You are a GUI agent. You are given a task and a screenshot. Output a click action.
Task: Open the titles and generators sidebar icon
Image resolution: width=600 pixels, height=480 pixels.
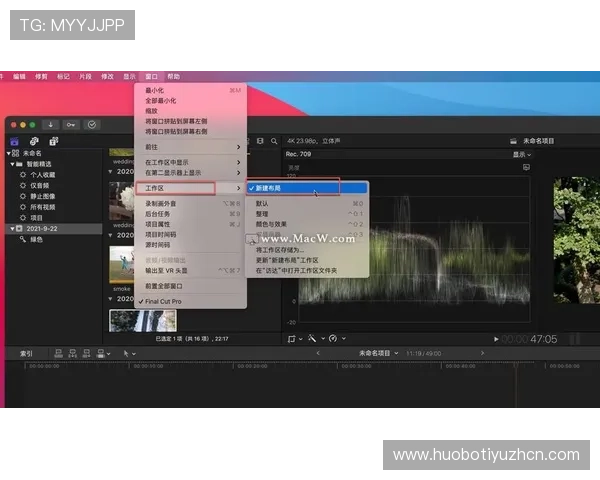coord(54,141)
